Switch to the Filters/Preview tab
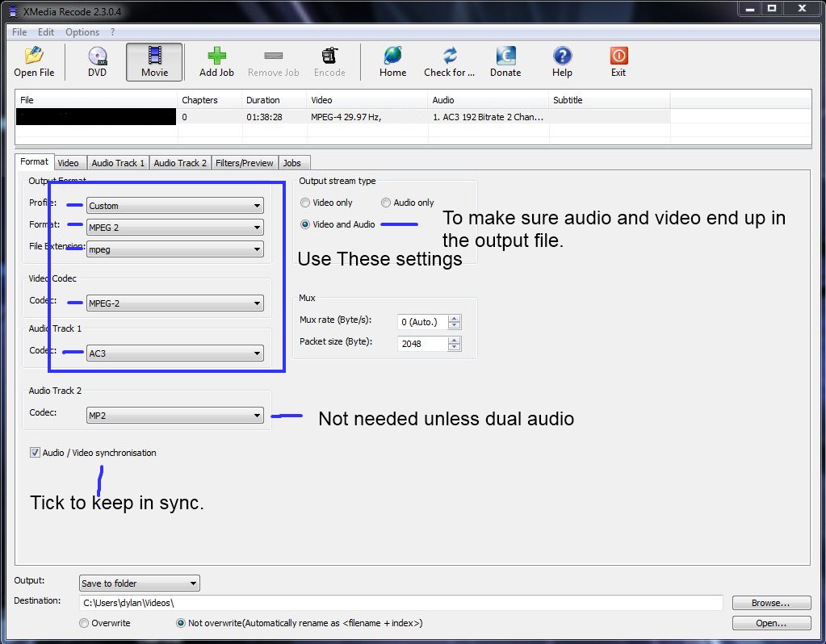 tap(245, 163)
